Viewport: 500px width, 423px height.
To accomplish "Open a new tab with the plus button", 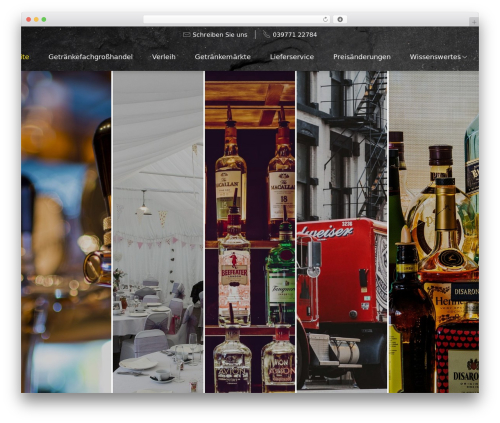I will pyautogui.click(x=474, y=22).
